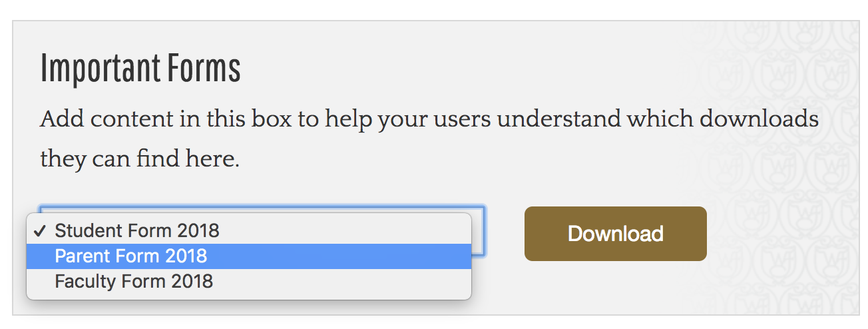Image resolution: width=868 pixels, height=329 pixels.
Task: Click the highlighted Parent Form 2018 row
Action: point(248,256)
